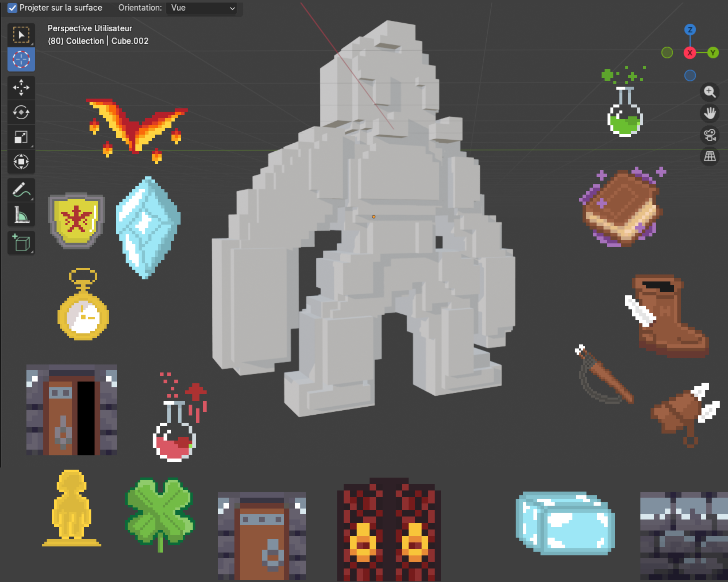This screenshot has height=582, width=728.
Task: Toggle the camera view button
Action: tap(709, 135)
